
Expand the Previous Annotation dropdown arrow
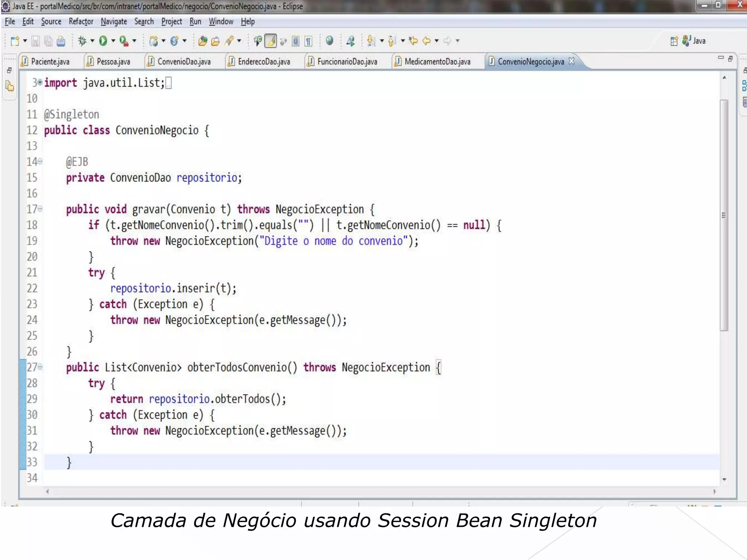403,41
